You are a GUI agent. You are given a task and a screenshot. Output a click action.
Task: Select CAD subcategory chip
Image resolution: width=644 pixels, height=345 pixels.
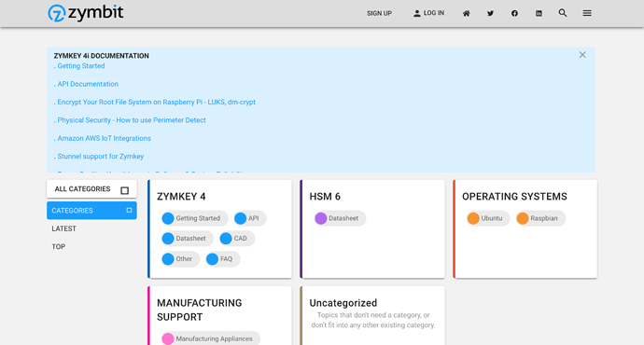point(236,239)
